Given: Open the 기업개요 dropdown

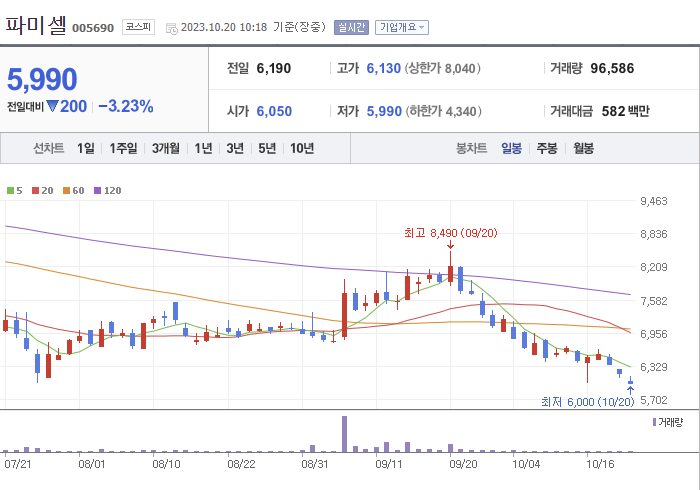Looking at the screenshot, I should tap(402, 27).
